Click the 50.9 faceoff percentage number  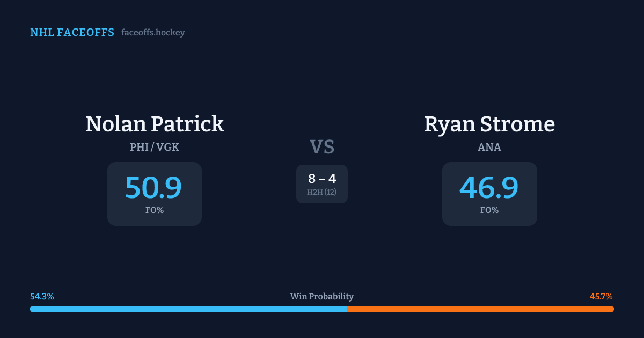click(x=153, y=188)
